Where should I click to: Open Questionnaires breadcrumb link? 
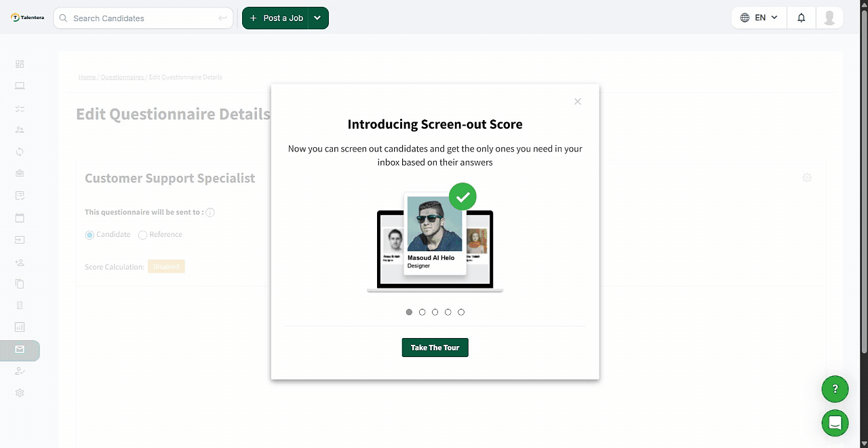click(x=122, y=77)
